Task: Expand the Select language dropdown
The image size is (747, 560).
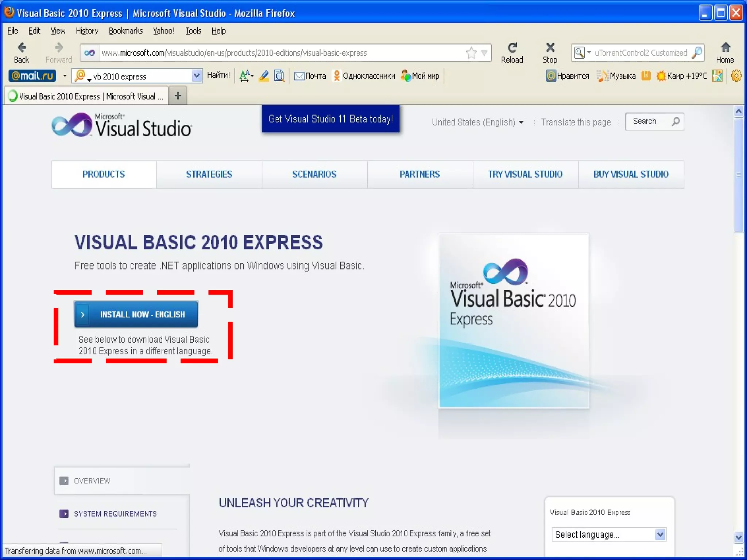Action: tap(660, 534)
